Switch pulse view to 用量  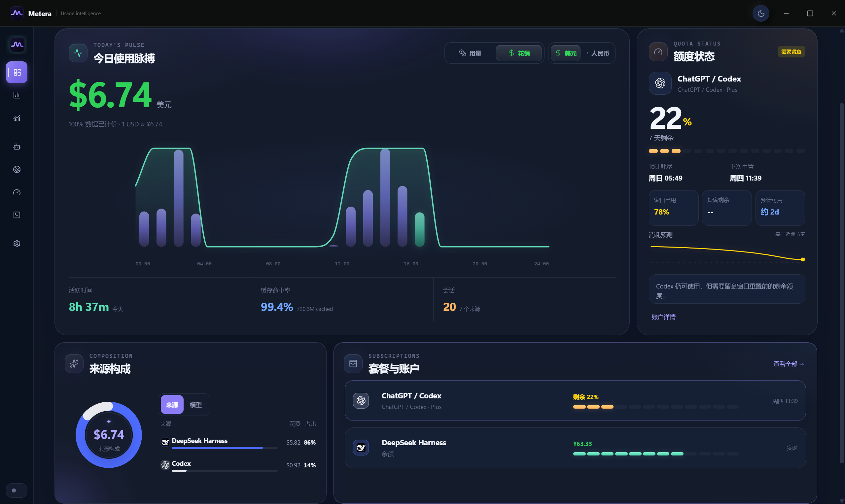pos(470,53)
